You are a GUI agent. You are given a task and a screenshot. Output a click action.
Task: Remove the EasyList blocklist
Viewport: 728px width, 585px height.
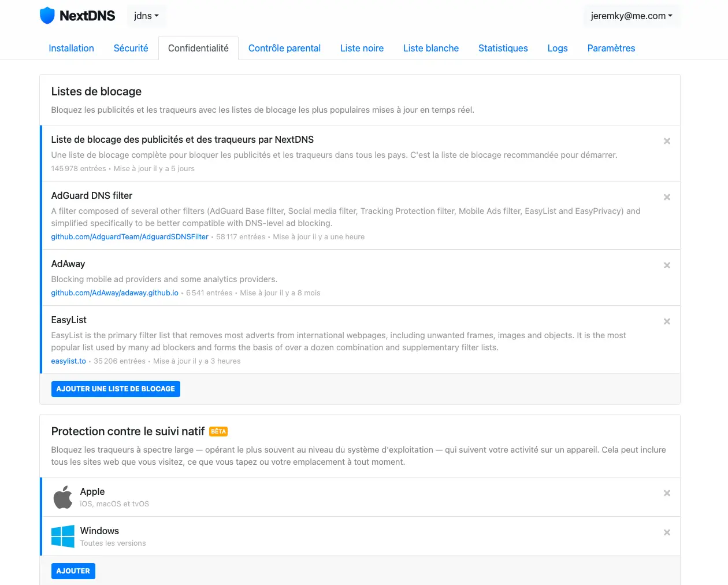[667, 321]
